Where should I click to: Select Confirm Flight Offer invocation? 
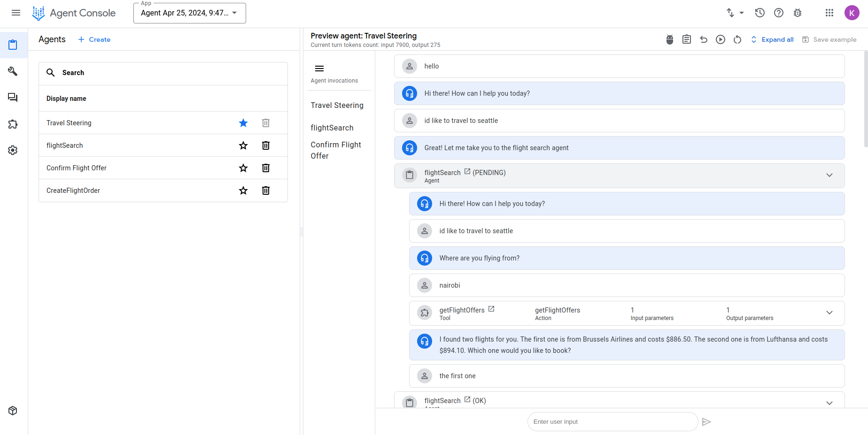(336, 150)
